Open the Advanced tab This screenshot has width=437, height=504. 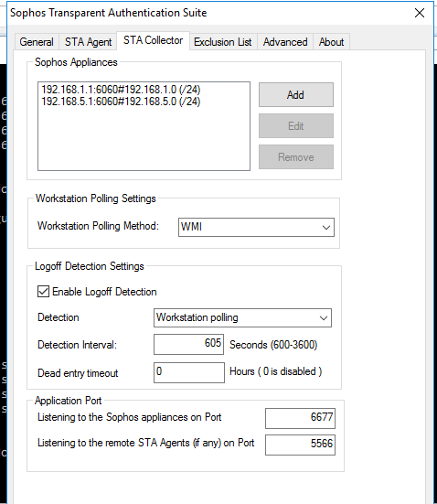coord(285,42)
